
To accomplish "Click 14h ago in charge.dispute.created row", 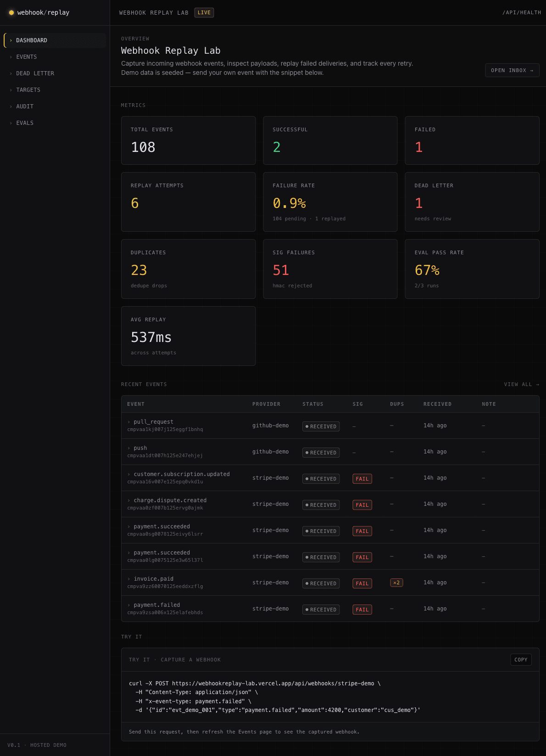I will (435, 504).
